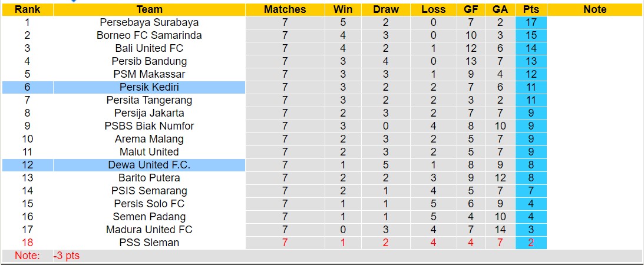
Task: Click the Persebaya Surabaya team name
Action: coord(149,22)
